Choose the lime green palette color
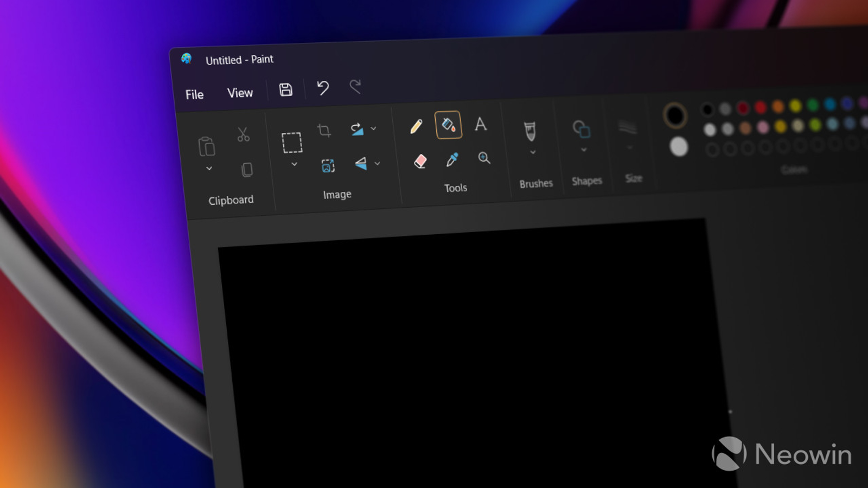The width and height of the screenshot is (868, 488). [x=815, y=124]
